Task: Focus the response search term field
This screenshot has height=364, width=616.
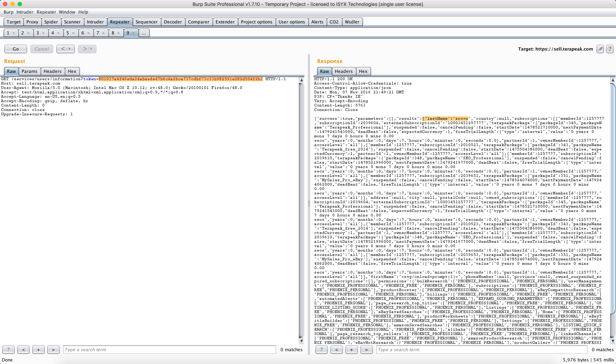Action: [x=481, y=350]
